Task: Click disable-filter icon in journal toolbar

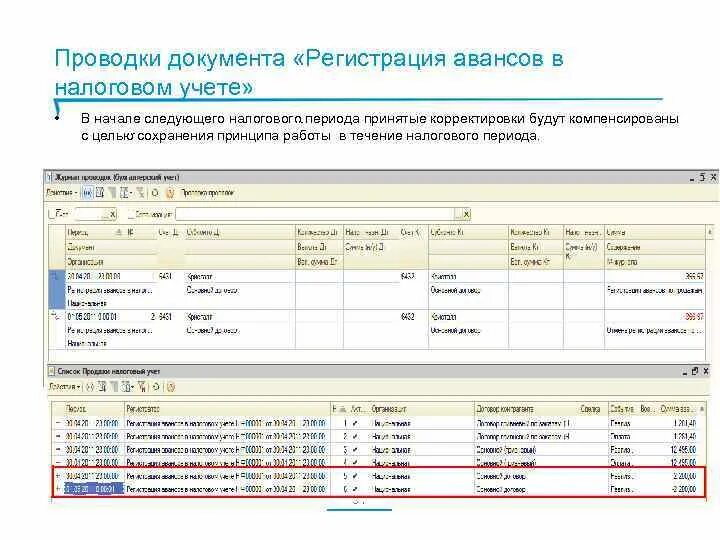Action: tap(141, 193)
